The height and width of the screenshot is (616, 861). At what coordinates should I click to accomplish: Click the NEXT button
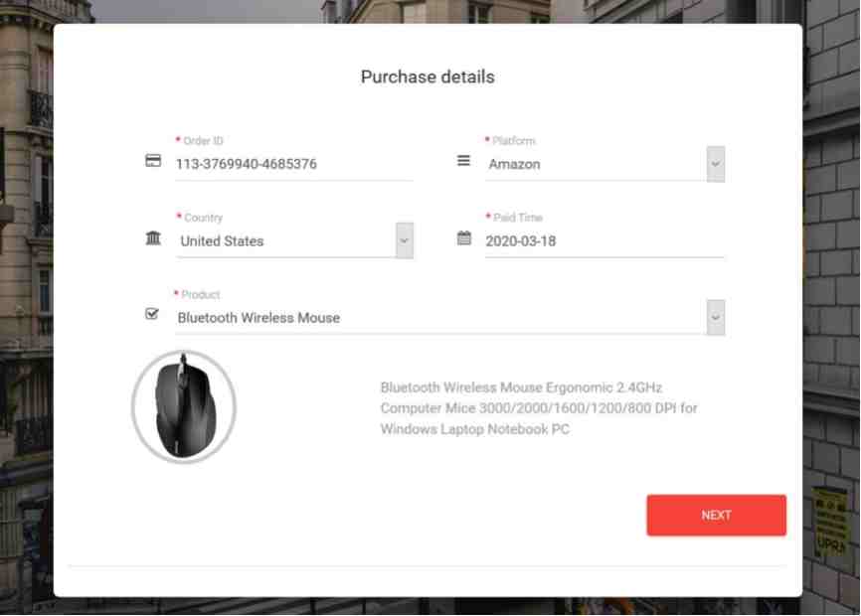click(716, 515)
